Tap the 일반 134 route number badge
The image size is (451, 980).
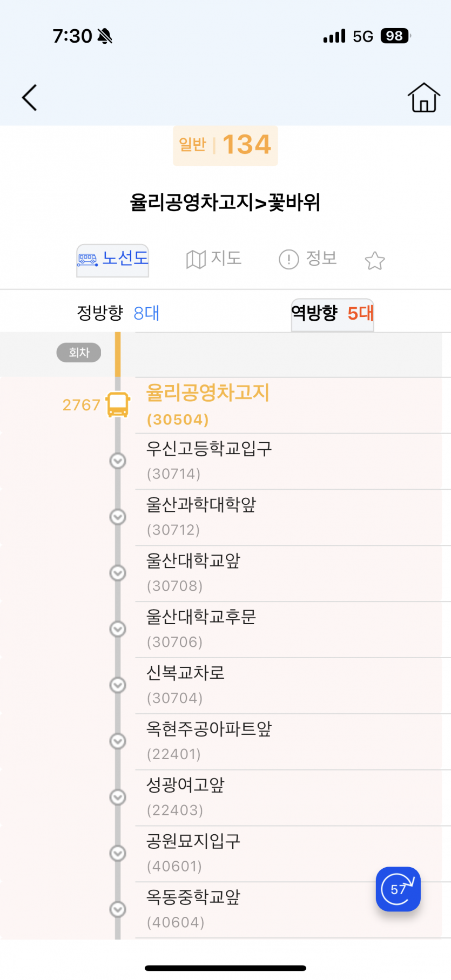pyautogui.click(x=225, y=145)
